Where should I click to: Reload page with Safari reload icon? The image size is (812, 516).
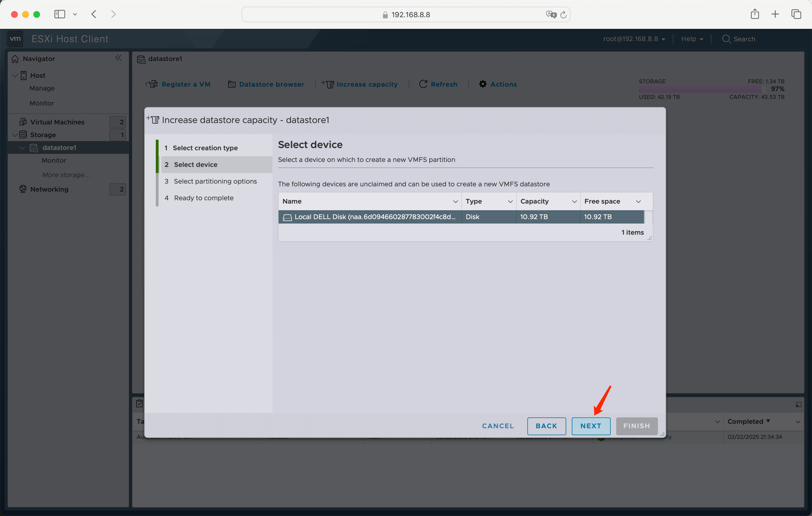coord(563,14)
